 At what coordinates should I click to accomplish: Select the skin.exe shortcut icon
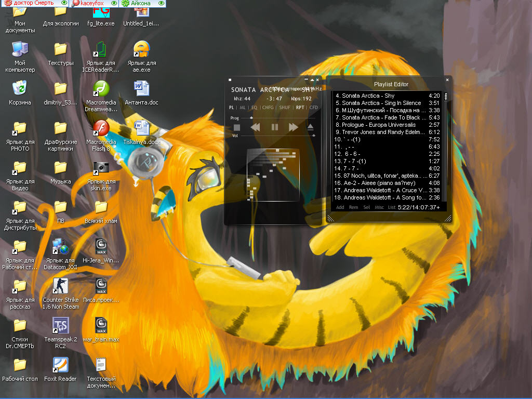pos(101,168)
